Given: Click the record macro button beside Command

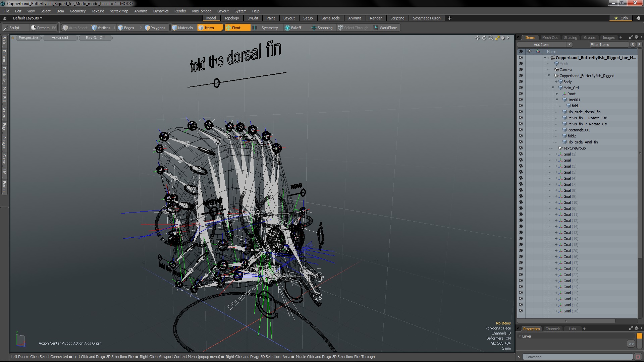Looking at the screenshot, I should point(638,357).
